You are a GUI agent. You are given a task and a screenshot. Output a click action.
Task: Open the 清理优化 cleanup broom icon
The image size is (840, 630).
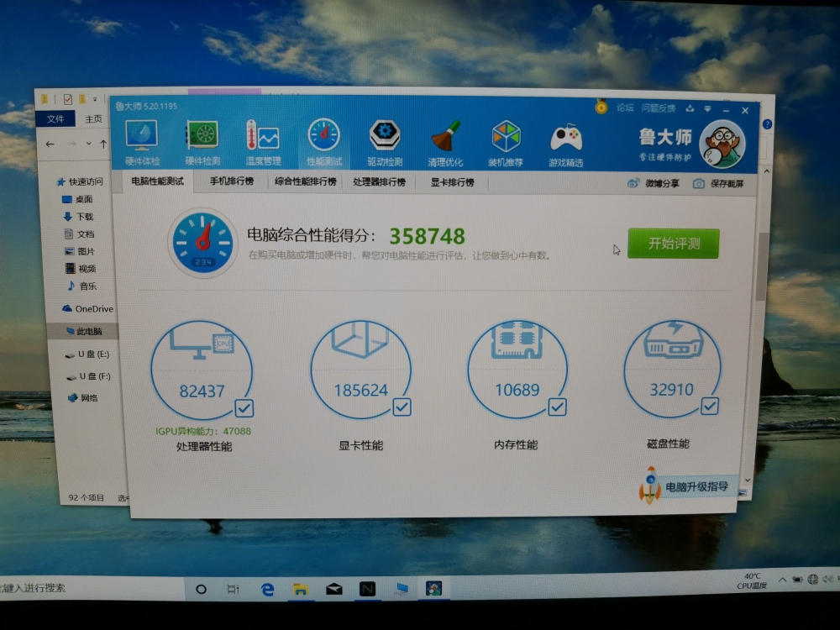point(445,143)
